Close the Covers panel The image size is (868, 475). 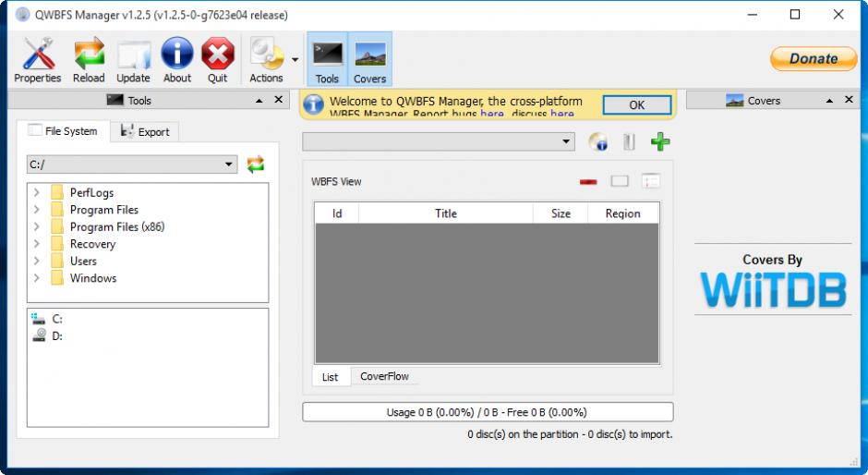point(849,100)
